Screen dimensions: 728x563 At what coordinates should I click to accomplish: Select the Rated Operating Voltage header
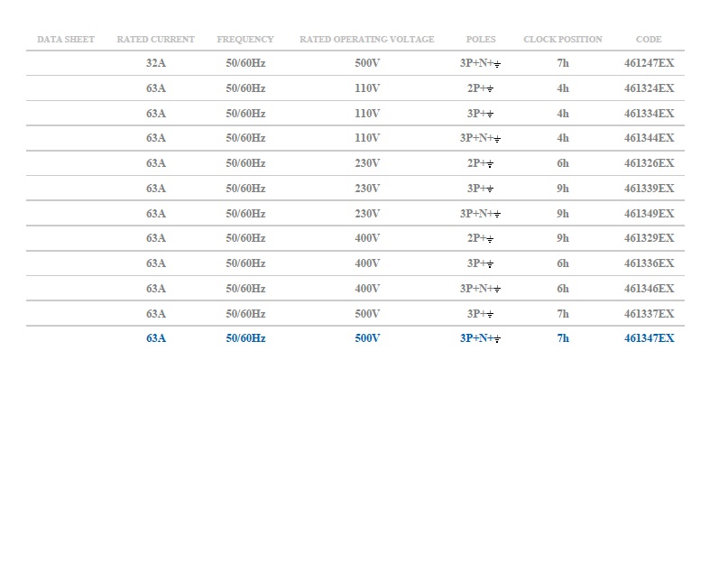click(x=366, y=40)
